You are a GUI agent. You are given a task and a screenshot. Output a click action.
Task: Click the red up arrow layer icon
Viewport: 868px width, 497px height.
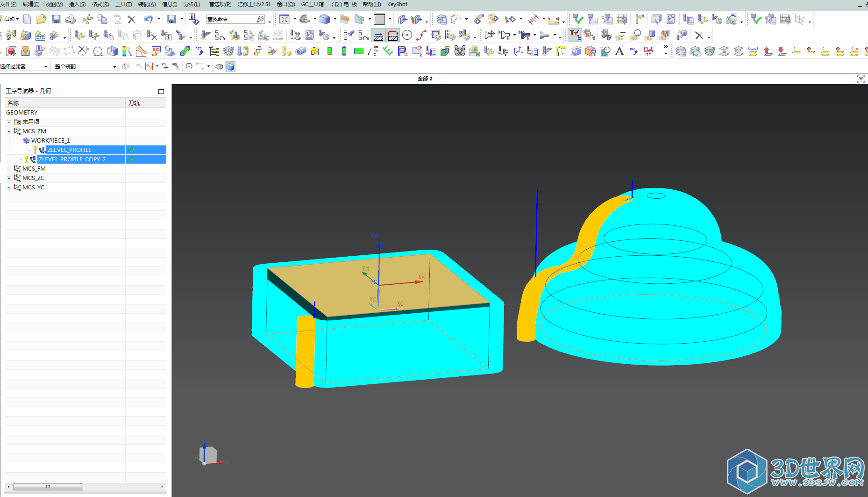point(768,51)
